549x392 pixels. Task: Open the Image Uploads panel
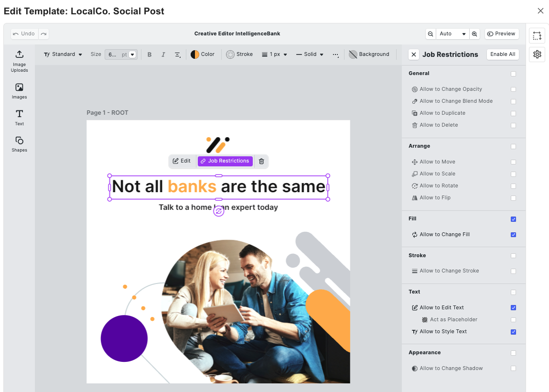pos(19,61)
